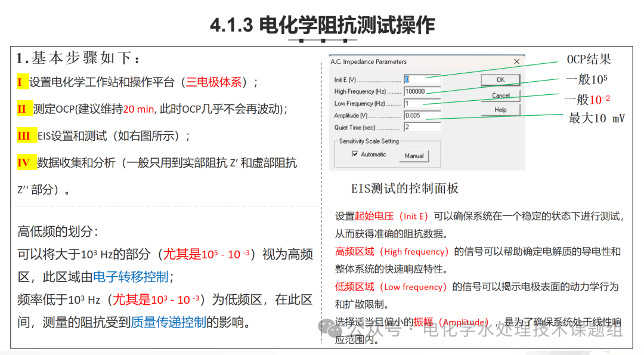Viewport: 644px width, 355px height.
Task: Click the yellow step III marker
Action: pos(24,136)
